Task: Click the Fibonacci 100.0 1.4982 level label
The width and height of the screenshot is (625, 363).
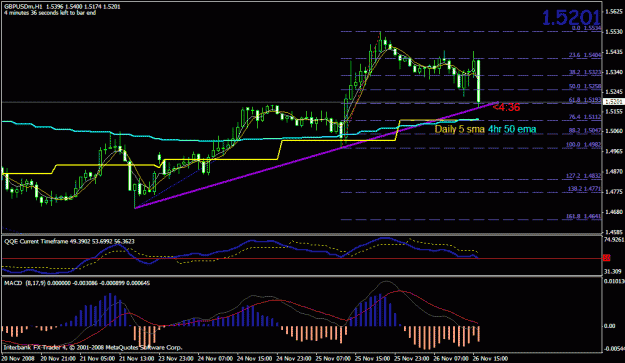Action: (584, 145)
